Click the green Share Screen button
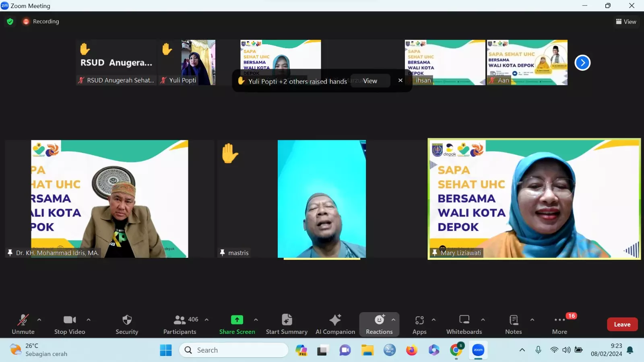Image resolution: width=644 pixels, height=362 pixels. tap(237, 324)
